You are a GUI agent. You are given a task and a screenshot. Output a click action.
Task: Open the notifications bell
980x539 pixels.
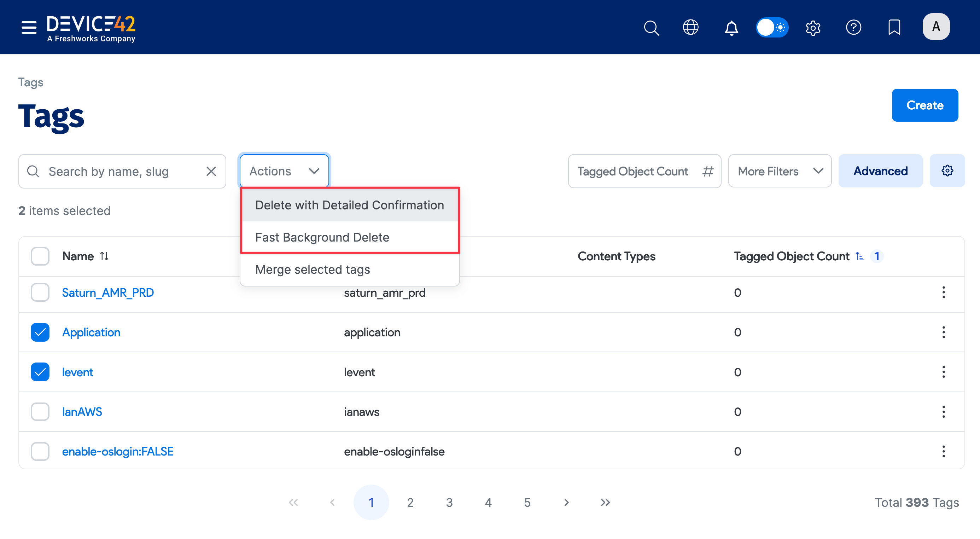click(731, 27)
